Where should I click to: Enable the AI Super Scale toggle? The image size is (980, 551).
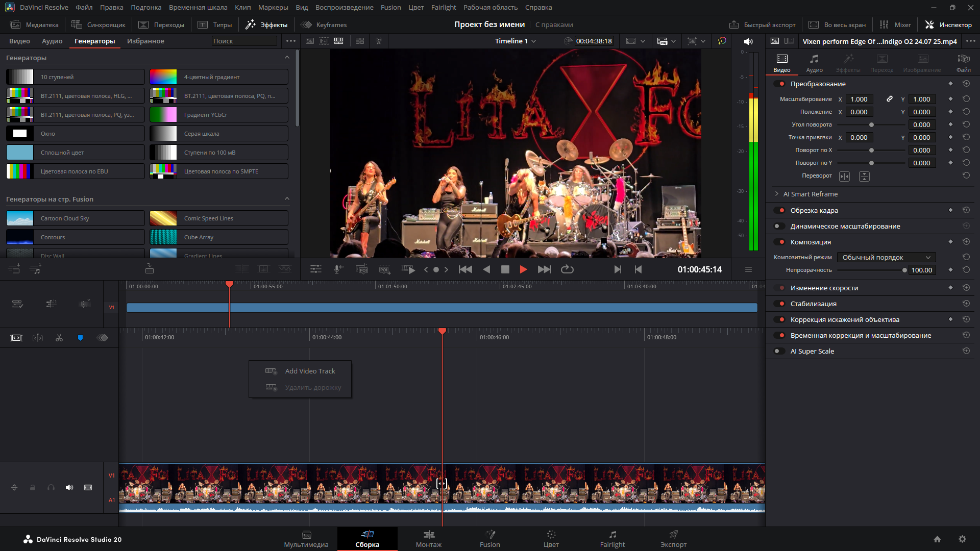pyautogui.click(x=779, y=351)
